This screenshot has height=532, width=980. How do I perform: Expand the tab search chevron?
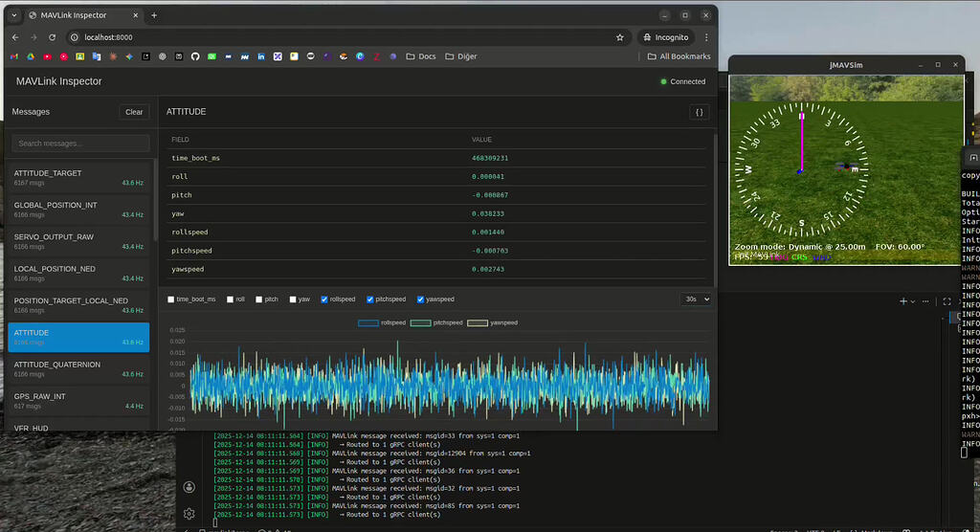[x=13, y=15]
